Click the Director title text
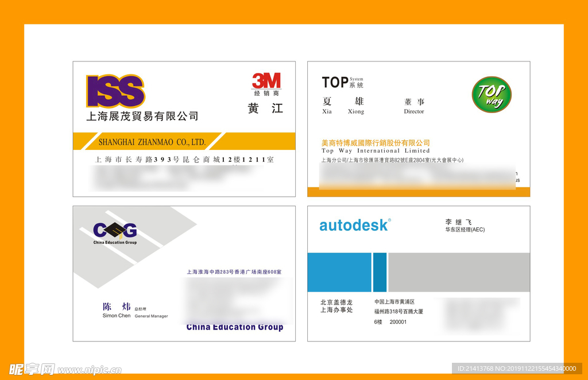Screen dimensions: 588x380 pyautogui.click(x=414, y=111)
